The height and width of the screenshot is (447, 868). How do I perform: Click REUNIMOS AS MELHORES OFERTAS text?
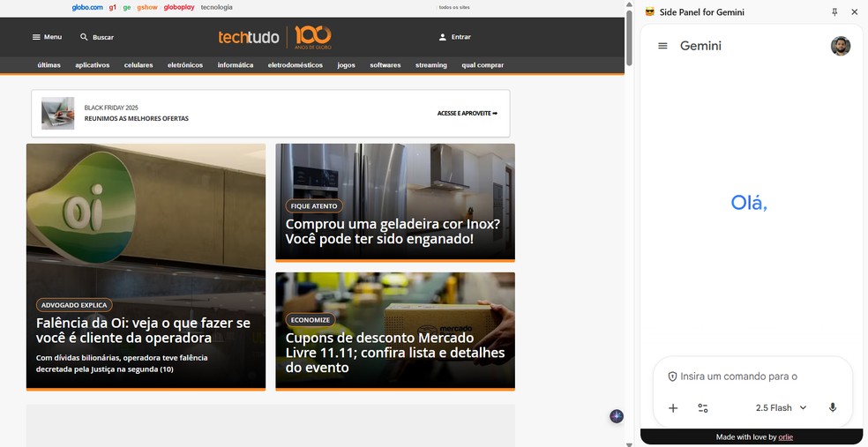tap(136, 118)
